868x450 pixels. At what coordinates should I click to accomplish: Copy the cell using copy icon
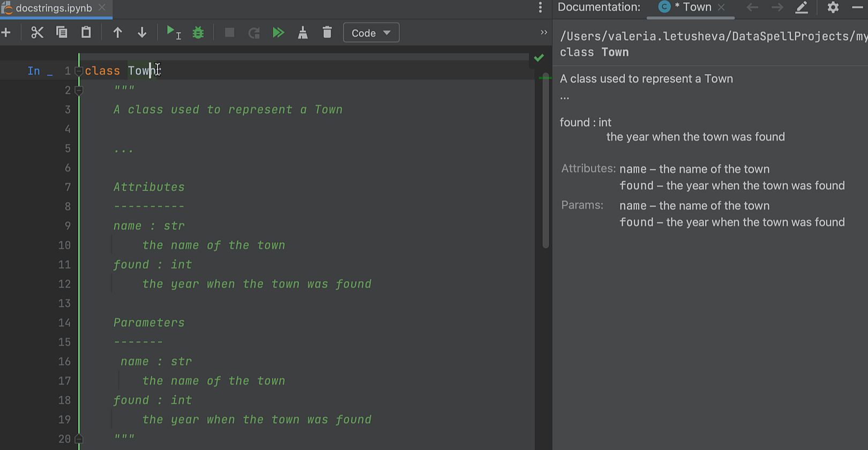[x=62, y=33]
